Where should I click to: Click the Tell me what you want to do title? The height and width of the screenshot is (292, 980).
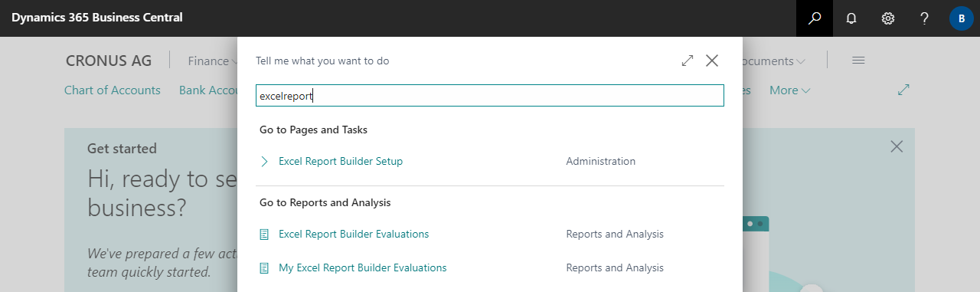pos(322,61)
